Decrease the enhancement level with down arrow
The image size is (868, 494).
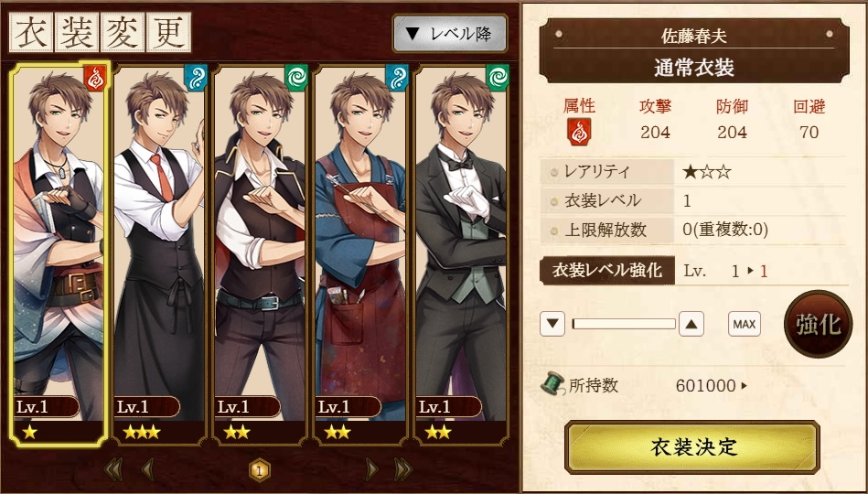[552, 324]
